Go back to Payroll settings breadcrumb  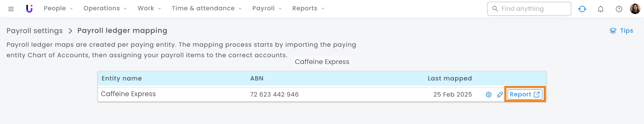click(35, 31)
